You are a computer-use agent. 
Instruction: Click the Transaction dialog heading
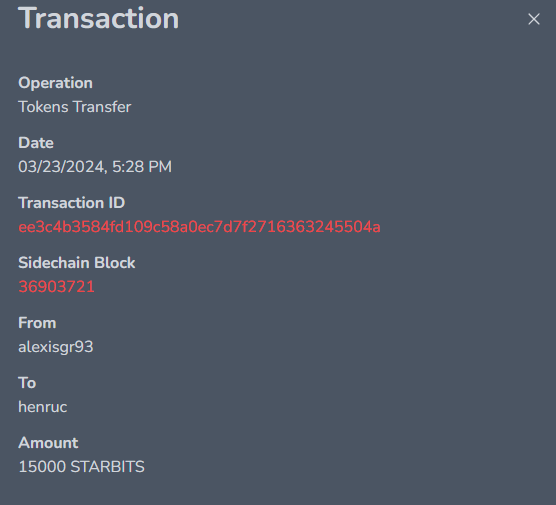pyautogui.click(x=99, y=18)
